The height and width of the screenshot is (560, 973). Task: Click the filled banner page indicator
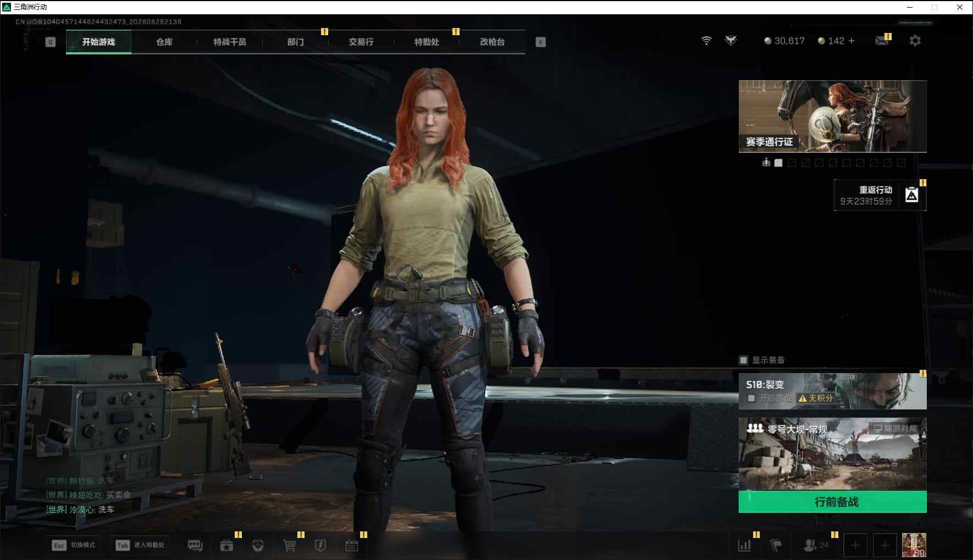778,163
